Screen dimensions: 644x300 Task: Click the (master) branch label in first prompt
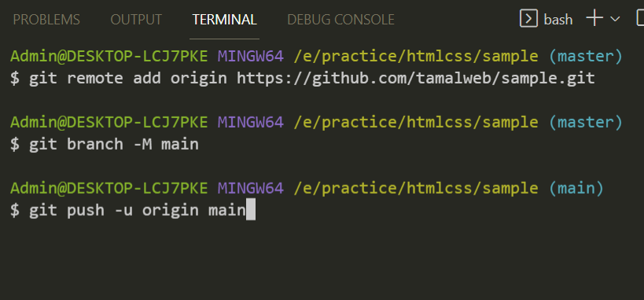tap(586, 57)
